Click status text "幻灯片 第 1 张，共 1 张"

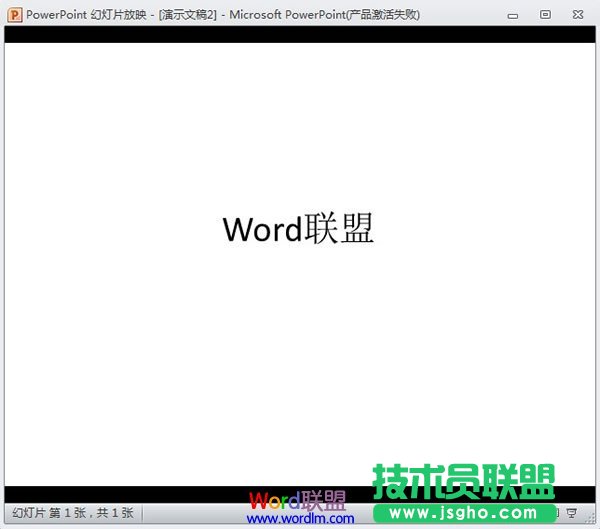pyautogui.click(x=73, y=513)
